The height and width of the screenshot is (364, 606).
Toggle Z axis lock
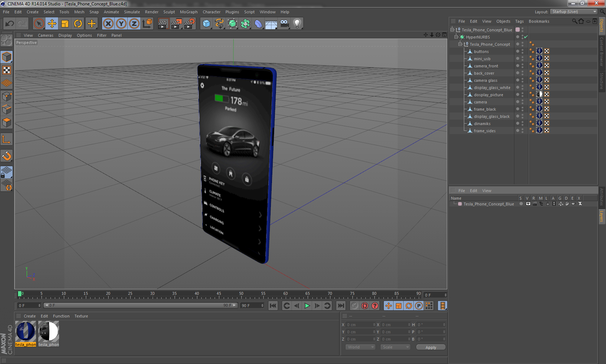pos(134,24)
